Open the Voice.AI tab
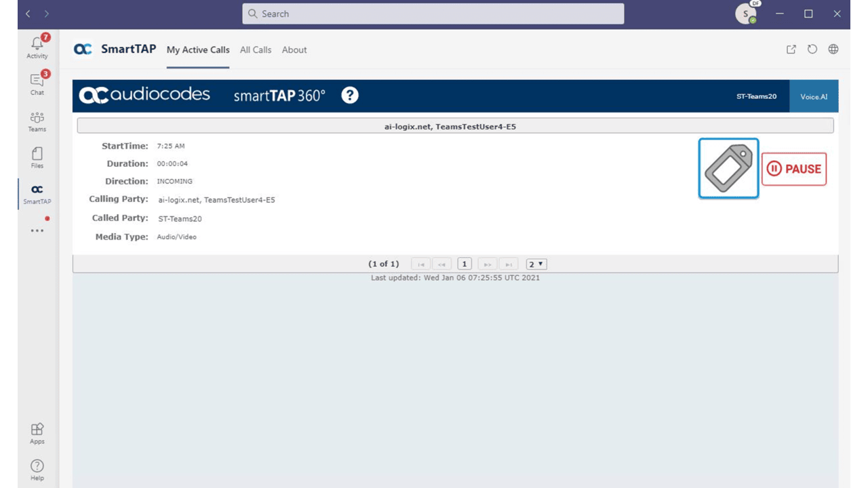Screen dimensions: 868x488 click(x=814, y=96)
